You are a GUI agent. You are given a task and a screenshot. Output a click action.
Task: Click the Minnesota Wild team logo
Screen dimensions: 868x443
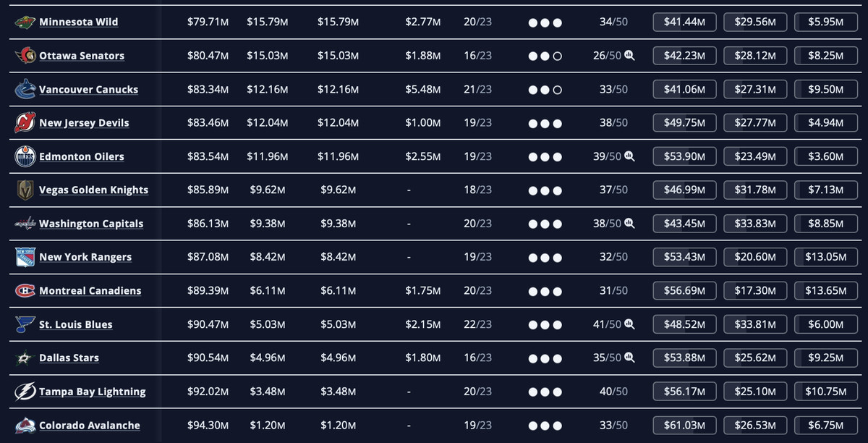[25, 22]
